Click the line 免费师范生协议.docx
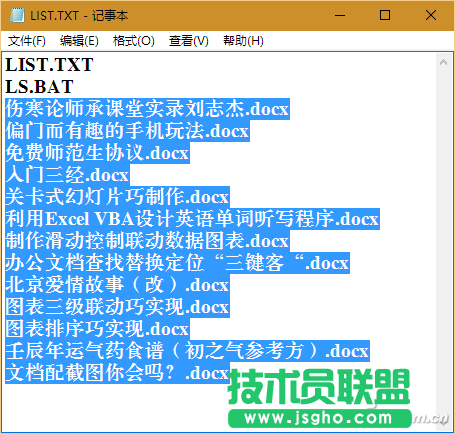Image resolution: width=455 pixels, height=434 pixels. [x=97, y=153]
